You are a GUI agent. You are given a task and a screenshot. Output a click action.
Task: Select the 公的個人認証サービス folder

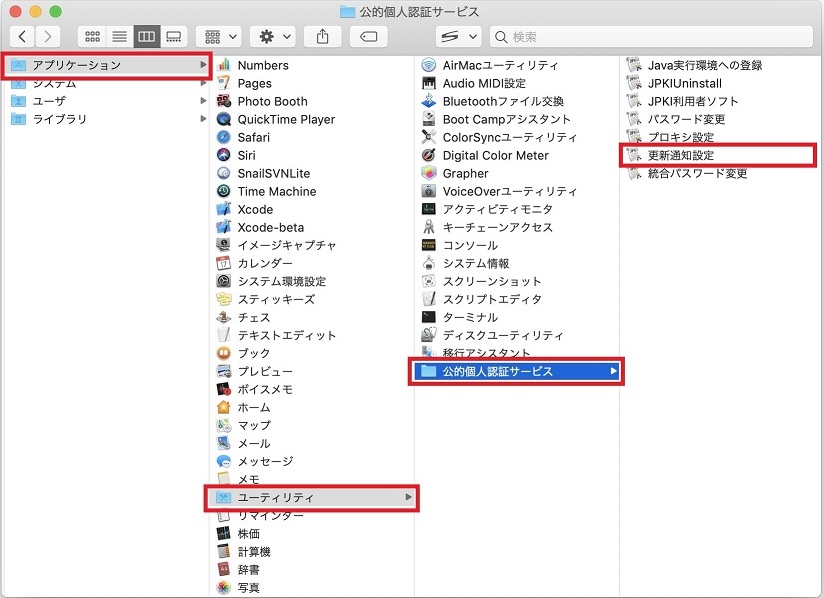tap(516, 372)
